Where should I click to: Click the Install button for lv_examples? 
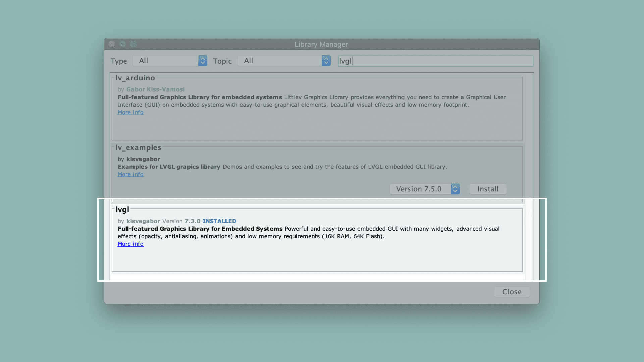point(488,189)
